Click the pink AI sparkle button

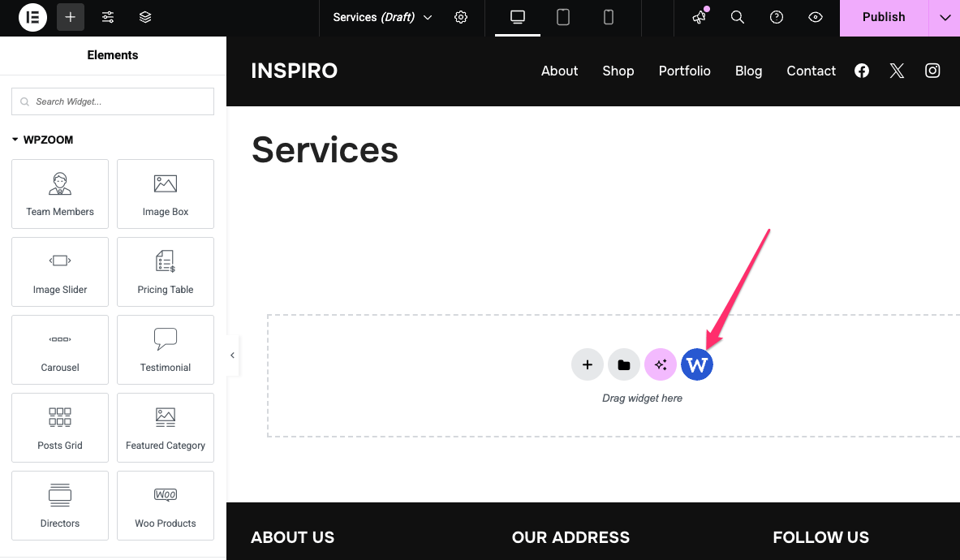(x=661, y=365)
